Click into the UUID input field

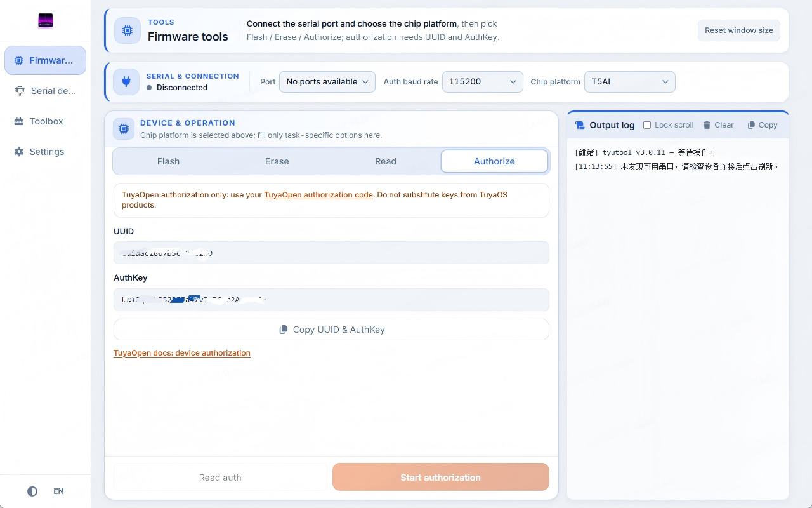(x=331, y=253)
